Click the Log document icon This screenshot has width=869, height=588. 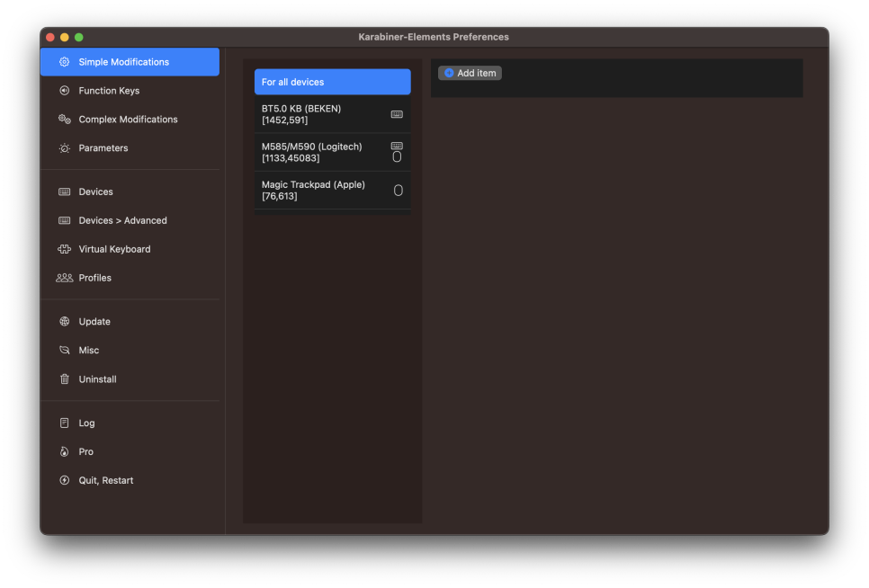64,423
